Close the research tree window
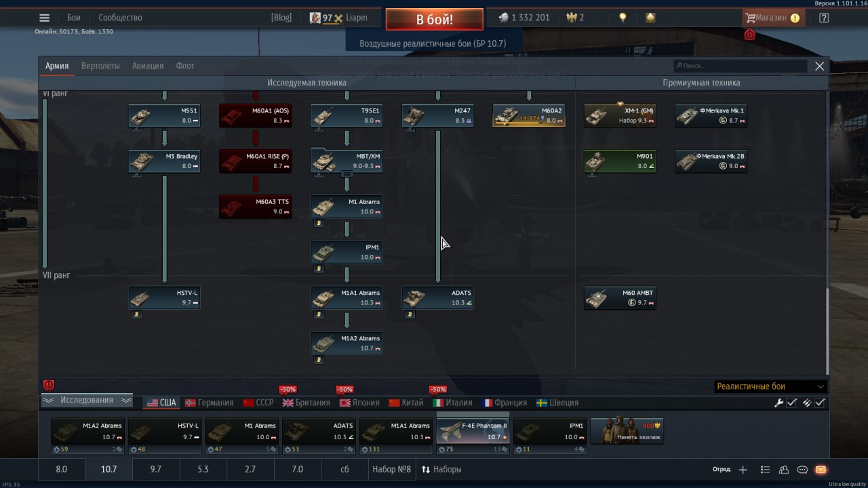868x488 pixels. (819, 66)
